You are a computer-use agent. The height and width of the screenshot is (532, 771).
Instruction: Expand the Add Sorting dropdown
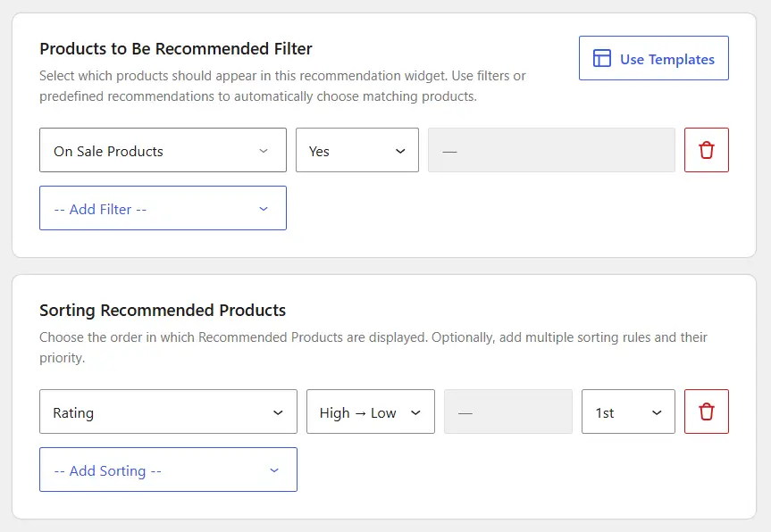[168, 470]
